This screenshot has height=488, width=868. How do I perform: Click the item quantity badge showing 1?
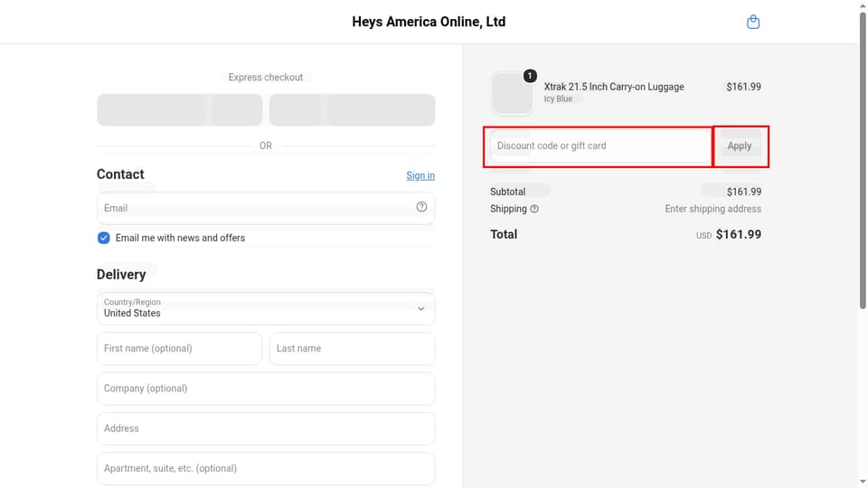click(x=530, y=76)
